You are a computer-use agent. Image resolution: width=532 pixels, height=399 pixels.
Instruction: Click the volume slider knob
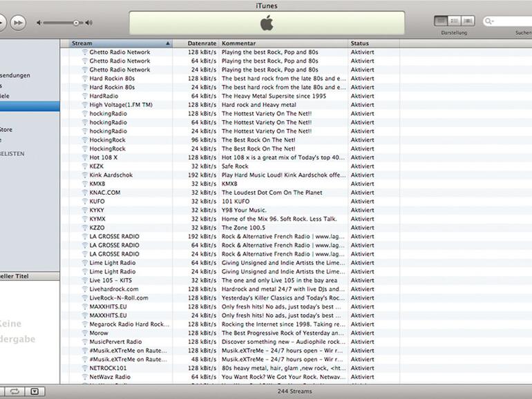pyautogui.click(x=76, y=23)
